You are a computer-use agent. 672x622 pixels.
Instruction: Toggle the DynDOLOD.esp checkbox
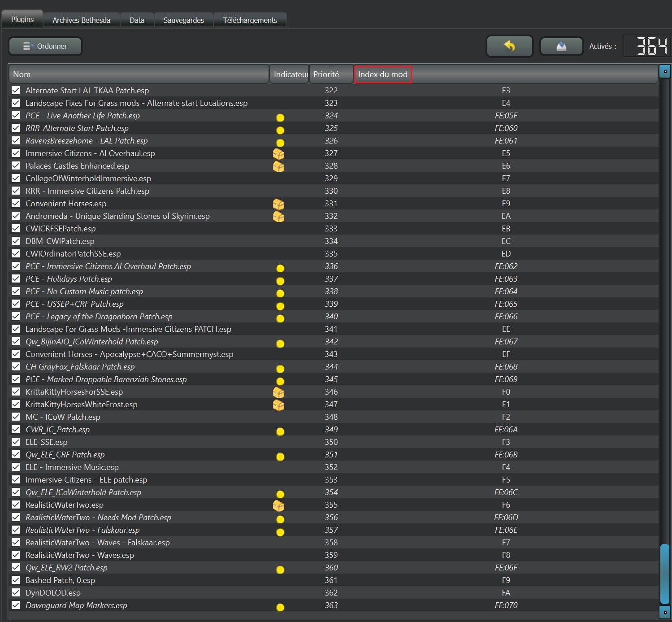click(x=16, y=592)
